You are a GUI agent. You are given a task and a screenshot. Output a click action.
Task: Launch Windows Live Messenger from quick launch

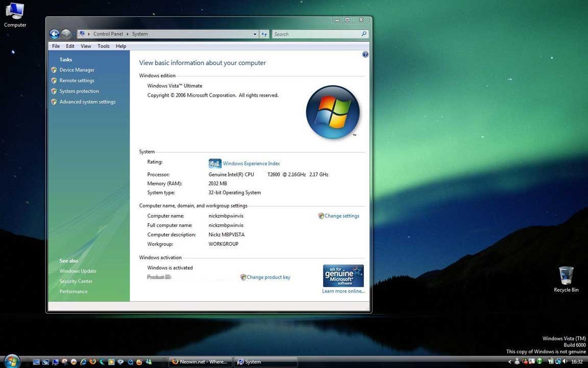point(149,362)
